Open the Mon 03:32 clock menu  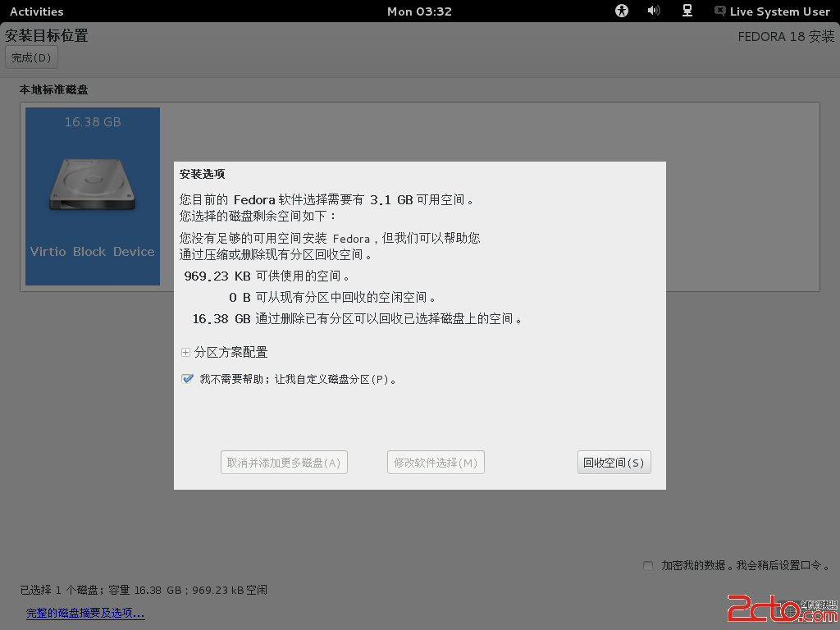coord(419,11)
